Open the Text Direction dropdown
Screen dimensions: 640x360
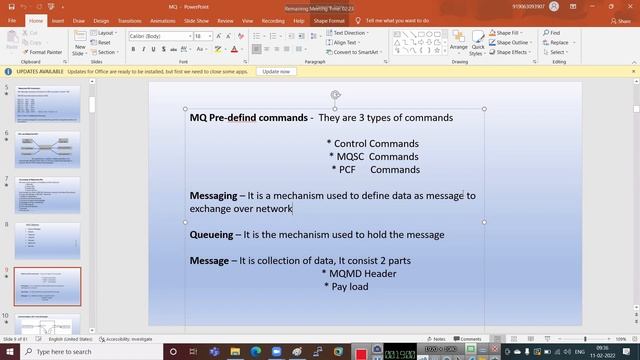point(347,33)
